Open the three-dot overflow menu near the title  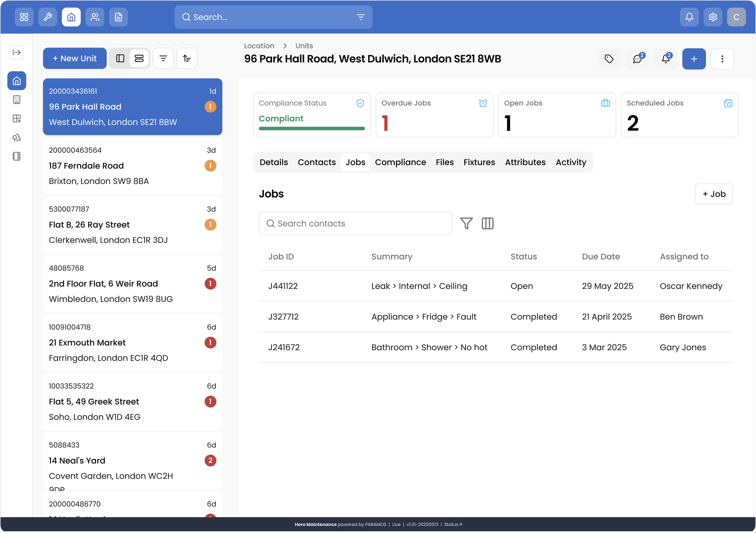click(723, 59)
